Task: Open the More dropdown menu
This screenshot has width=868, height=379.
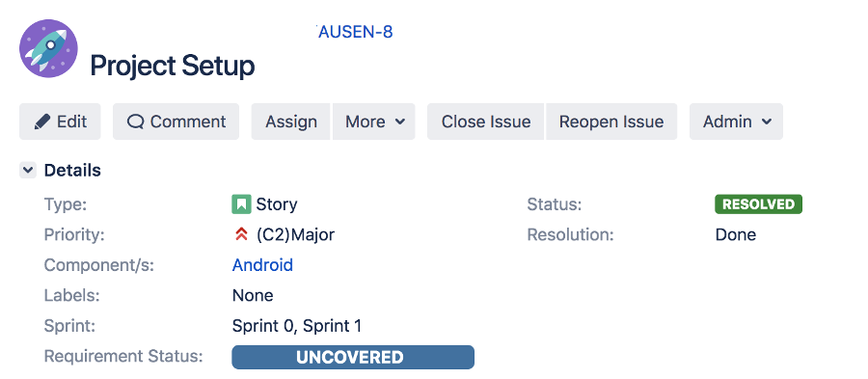Action: pyautogui.click(x=374, y=122)
